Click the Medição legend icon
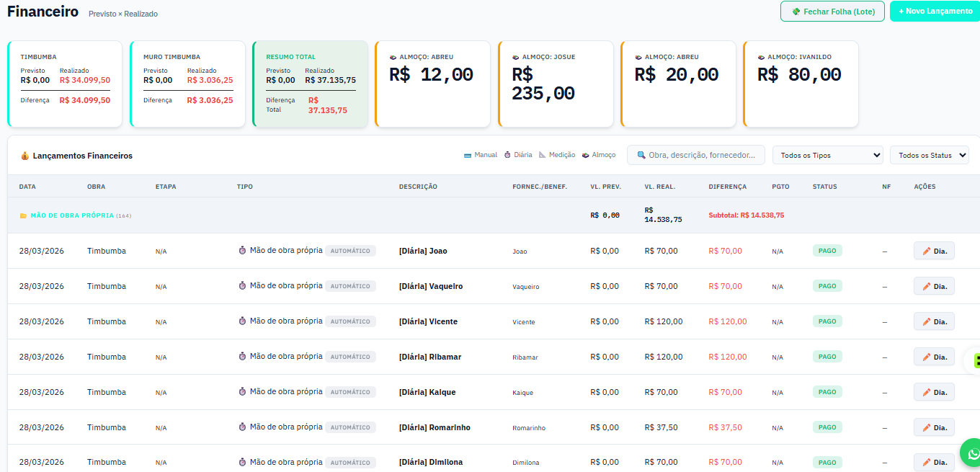Screen dimensions: 980x472 pyautogui.click(x=543, y=155)
